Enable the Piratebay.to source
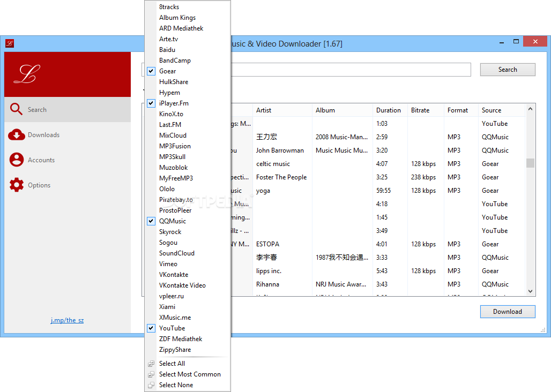The width and height of the screenshot is (551, 392). [x=188, y=200]
